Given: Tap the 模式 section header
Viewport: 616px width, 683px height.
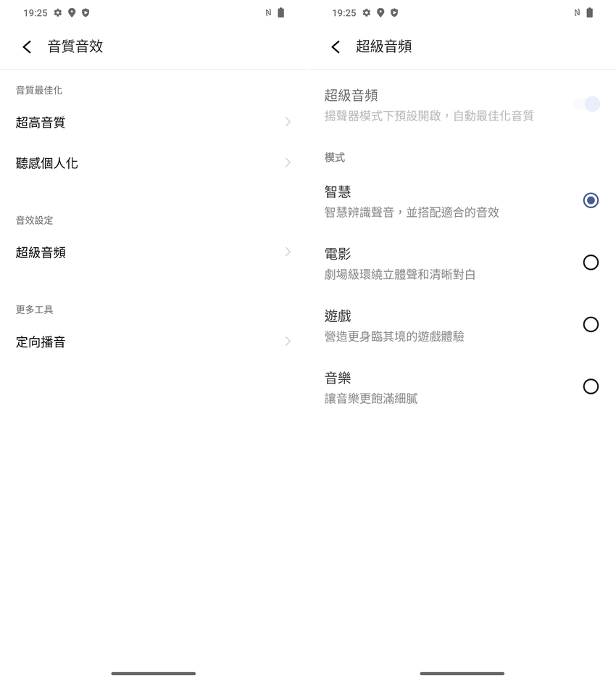Looking at the screenshot, I should coord(334,157).
